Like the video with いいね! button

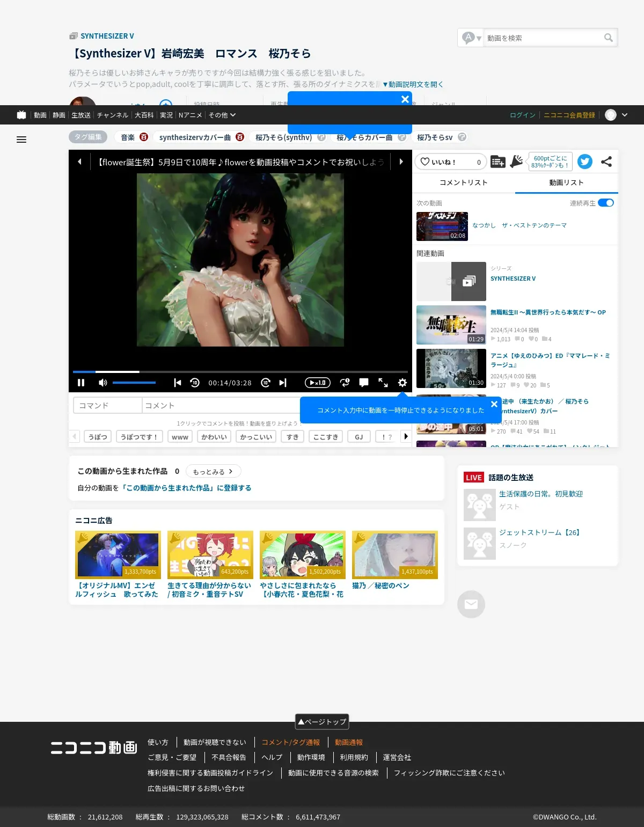pos(450,162)
